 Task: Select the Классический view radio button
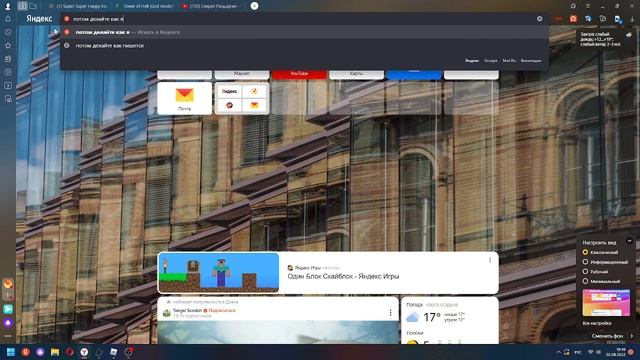coord(585,252)
